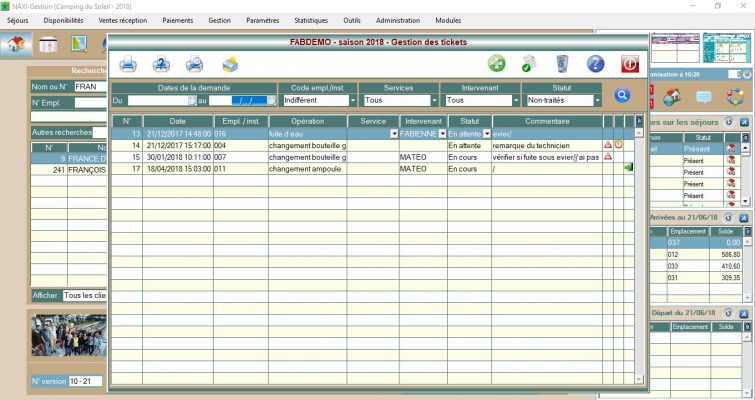Expand the Code empl./inst dropdown
This screenshot has width=755, height=400.
tap(353, 100)
